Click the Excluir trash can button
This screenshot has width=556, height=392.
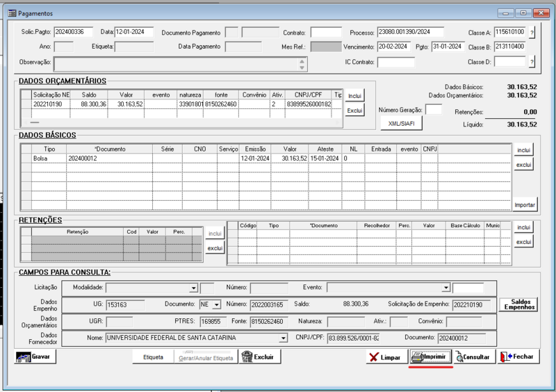pyautogui.click(x=260, y=357)
